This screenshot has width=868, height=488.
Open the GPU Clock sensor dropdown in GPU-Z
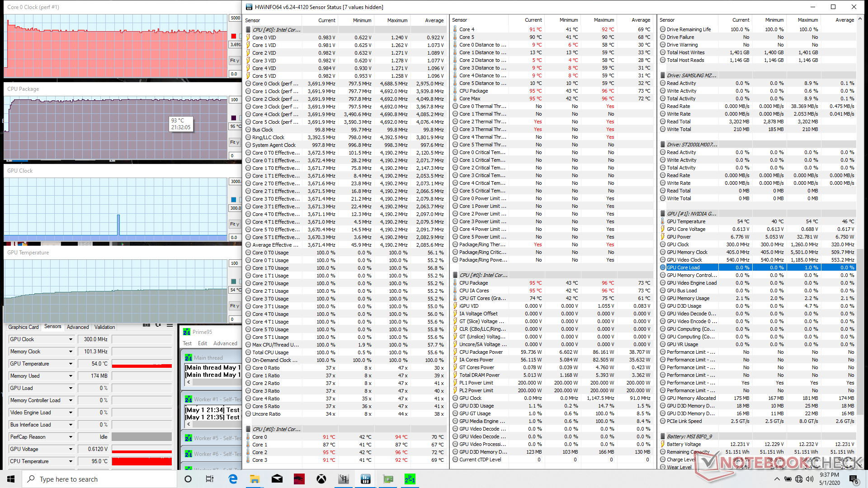click(x=71, y=339)
